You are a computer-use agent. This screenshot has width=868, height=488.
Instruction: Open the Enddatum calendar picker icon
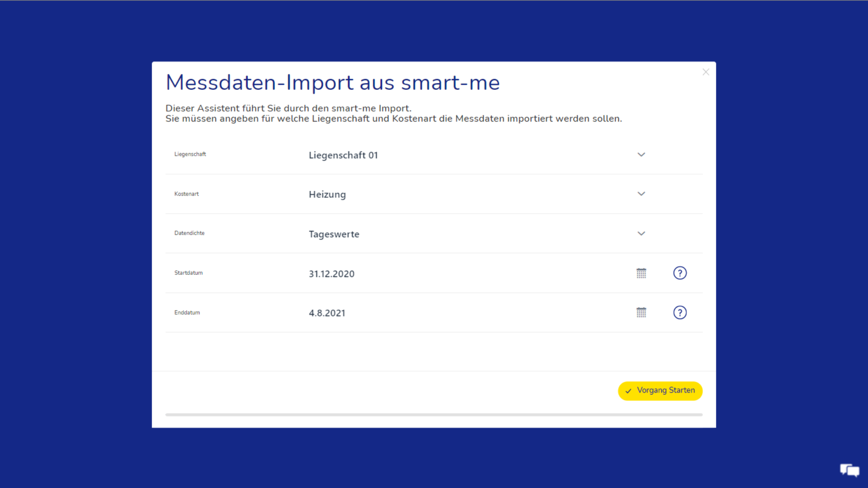641,313
